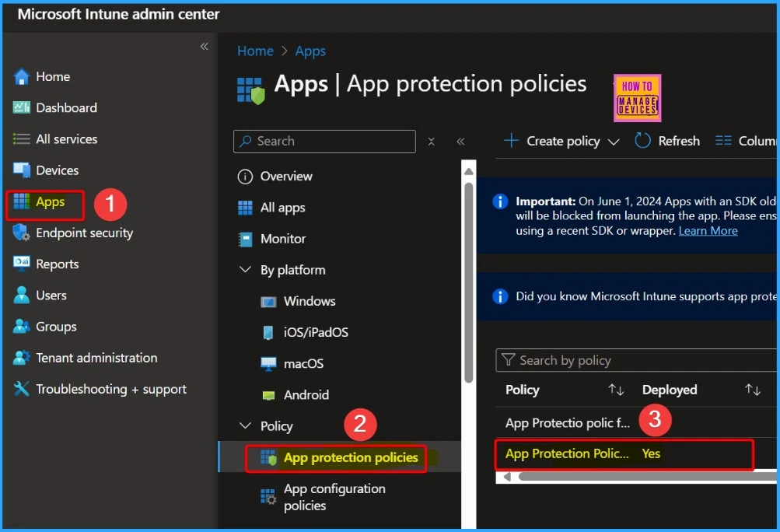Click the submenu scrollbar up arrow
Viewport: 780px width, 532px height.
[x=469, y=171]
